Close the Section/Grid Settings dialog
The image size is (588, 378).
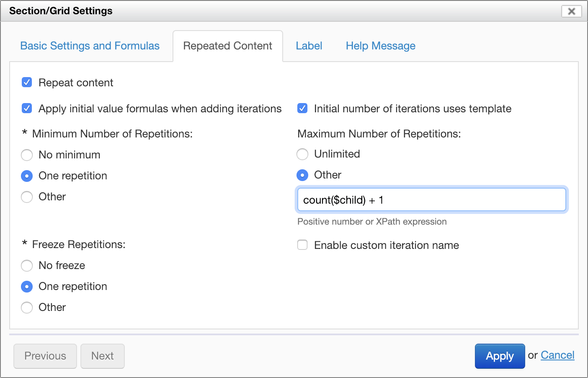571,11
